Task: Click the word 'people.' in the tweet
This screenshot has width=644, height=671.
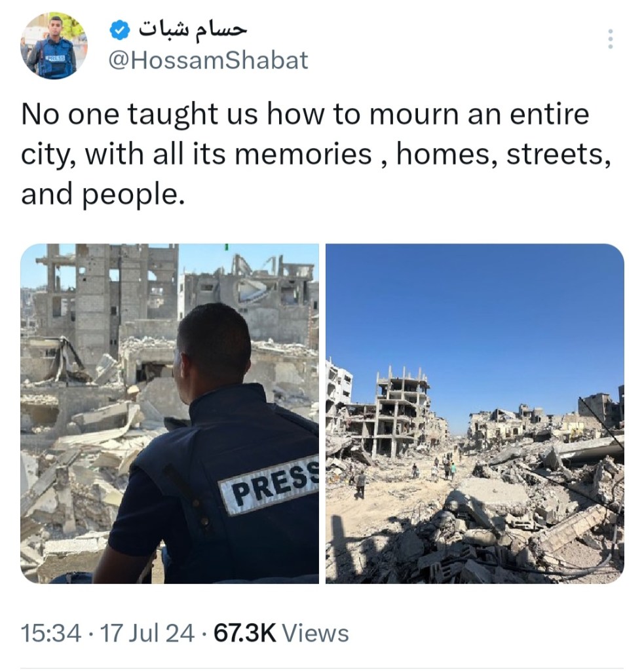Action: [x=133, y=194]
